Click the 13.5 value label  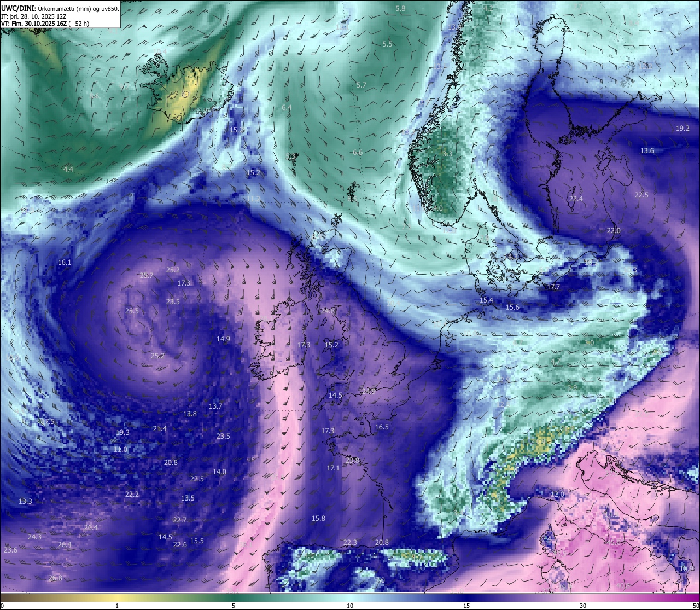[188, 498]
